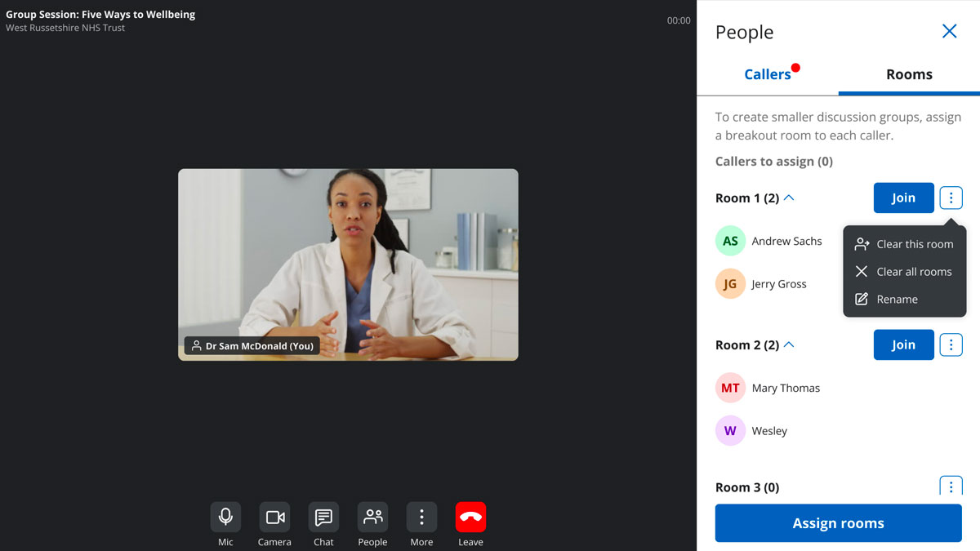Viewport: 980px width, 551px height.
Task: Mute the microphone
Action: tap(225, 518)
